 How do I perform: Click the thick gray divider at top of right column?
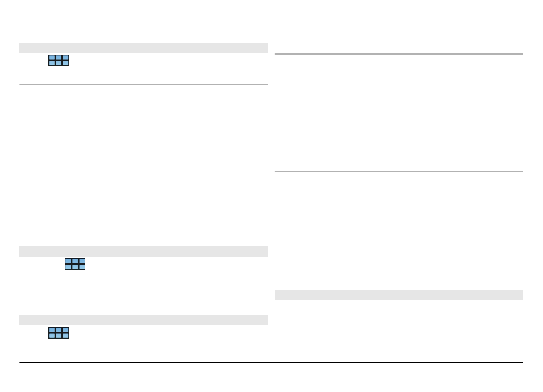[x=399, y=54]
